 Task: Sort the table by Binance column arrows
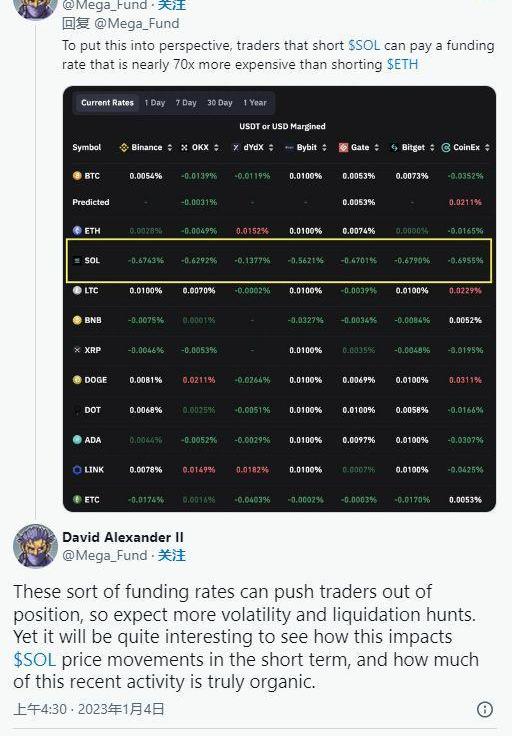click(170, 147)
